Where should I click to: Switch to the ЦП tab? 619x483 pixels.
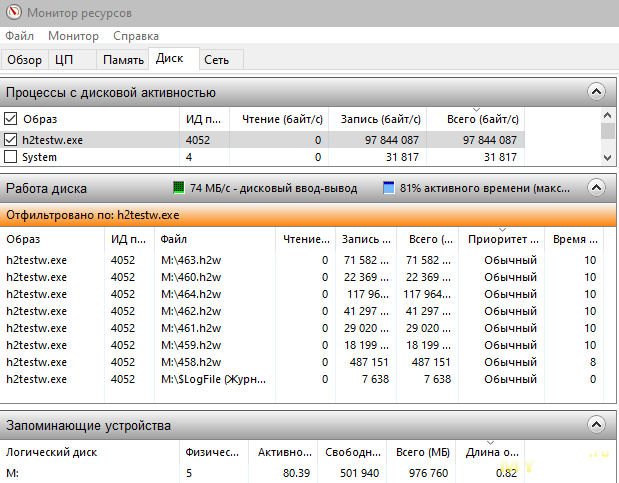tap(64, 60)
